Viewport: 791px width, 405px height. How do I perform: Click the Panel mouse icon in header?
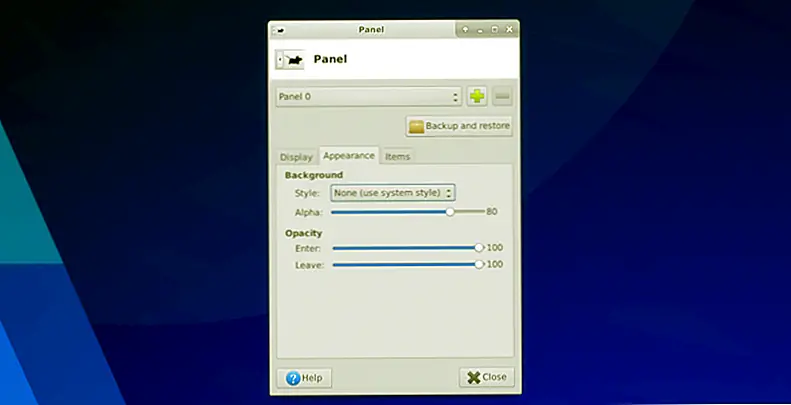(290, 60)
